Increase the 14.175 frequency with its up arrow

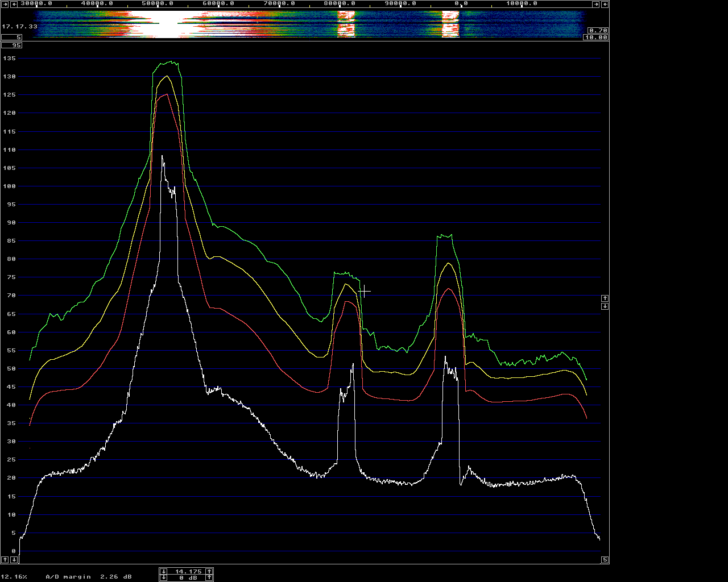click(209, 571)
